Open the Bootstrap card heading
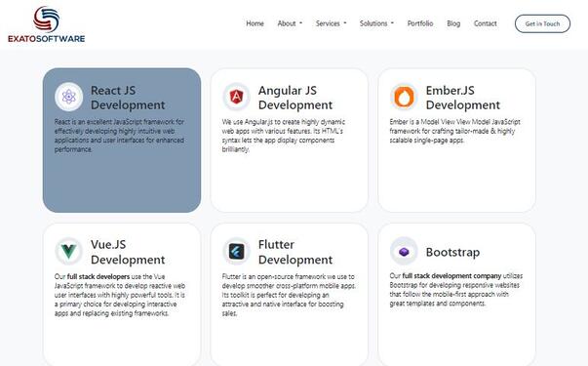The width and height of the screenshot is (588, 366). pos(452,252)
